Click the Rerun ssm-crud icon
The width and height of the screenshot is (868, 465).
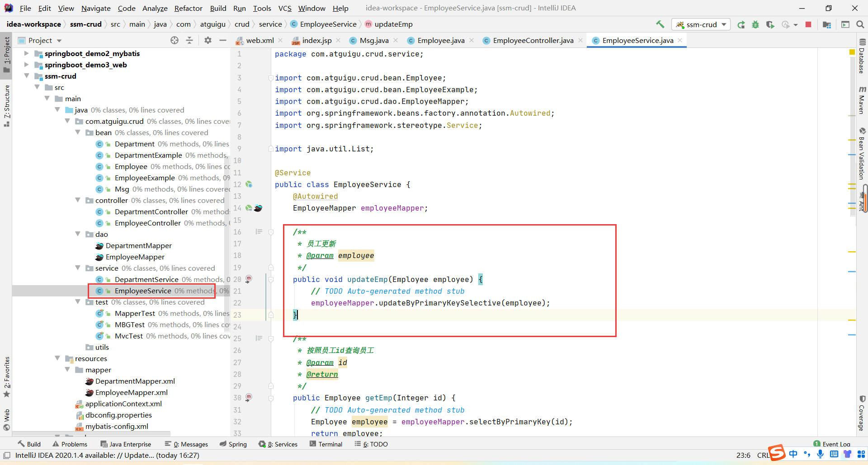(741, 24)
